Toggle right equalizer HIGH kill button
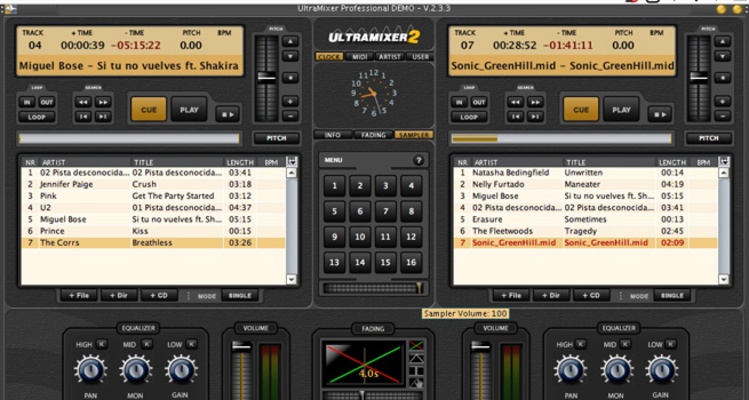Image resolution: width=749 pixels, height=400 pixels. (581, 344)
